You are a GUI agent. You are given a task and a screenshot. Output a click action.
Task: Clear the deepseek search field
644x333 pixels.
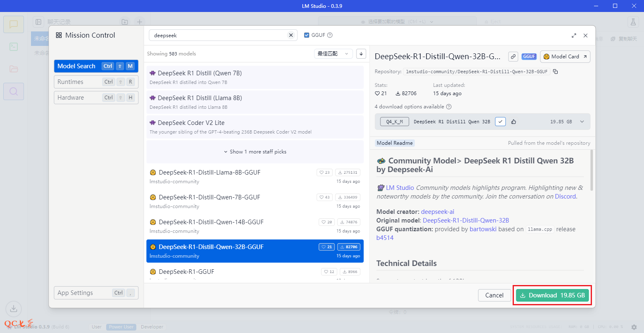(x=291, y=35)
